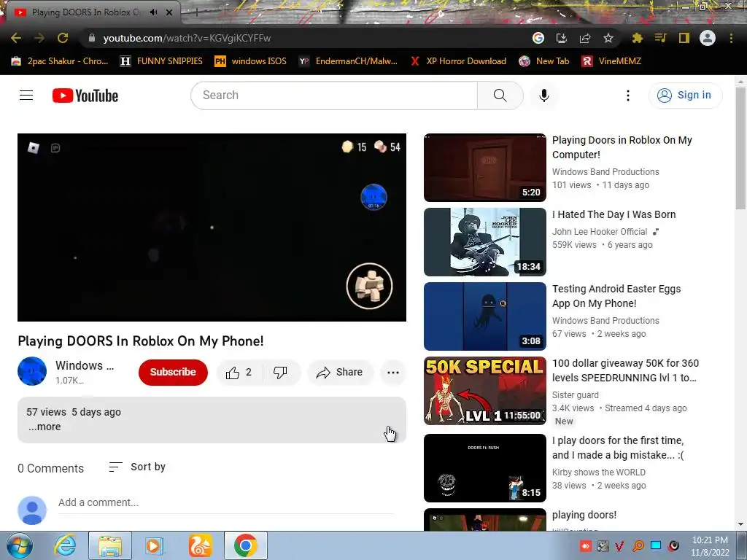Click the video player area

point(212,227)
